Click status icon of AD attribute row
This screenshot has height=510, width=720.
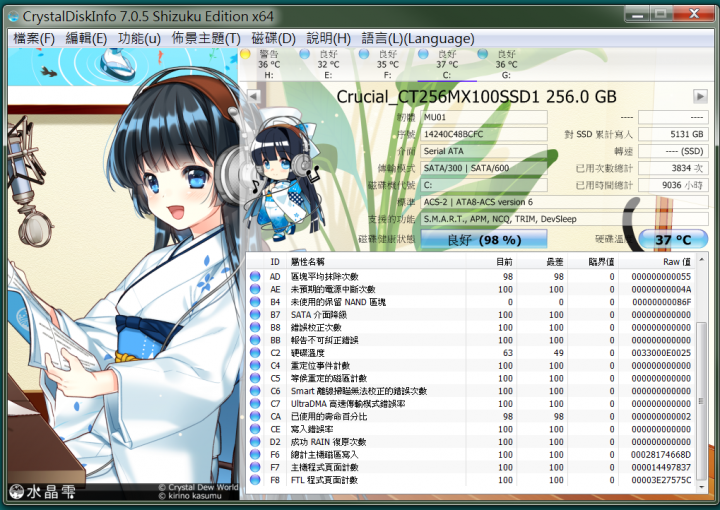(x=255, y=276)
